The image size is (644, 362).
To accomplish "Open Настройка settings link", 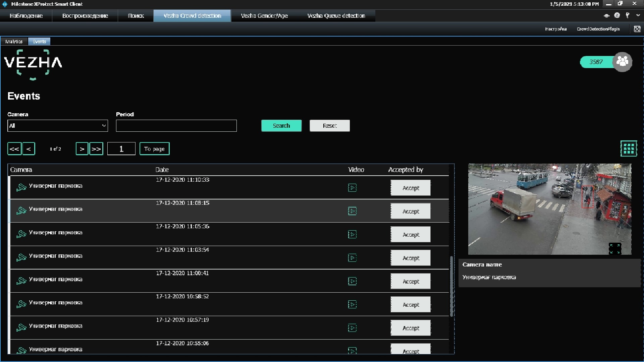I will pyautogui.click(x=556, y=29).
